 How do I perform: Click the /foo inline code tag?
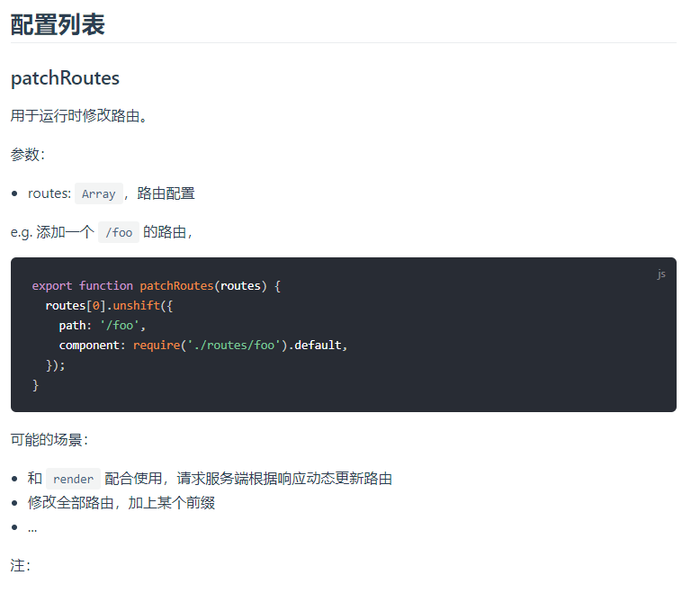[119, 232]
